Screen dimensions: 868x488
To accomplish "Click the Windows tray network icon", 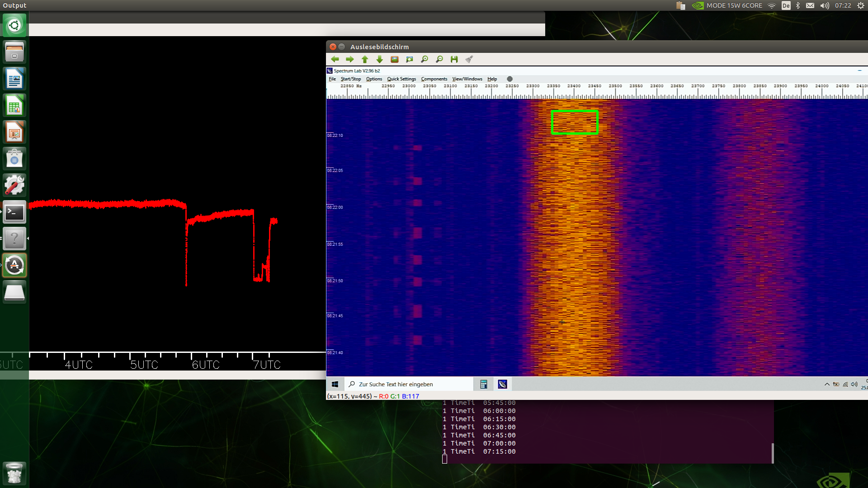I will (845, 384).
